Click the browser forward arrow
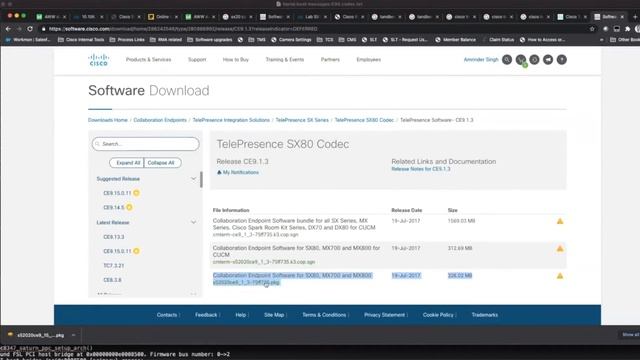The height and width of the screenshot is (360, 640). pyautogui.click(x=19, y=29)
